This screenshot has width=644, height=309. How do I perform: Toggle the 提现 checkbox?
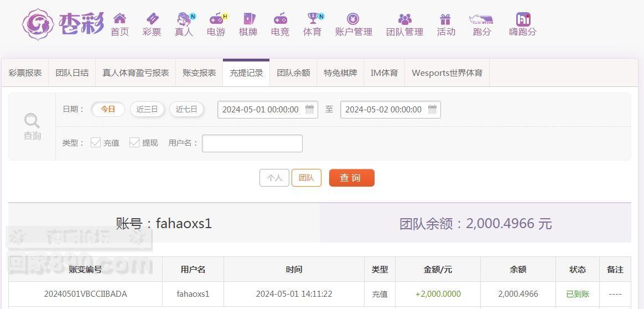pos(134,142)
